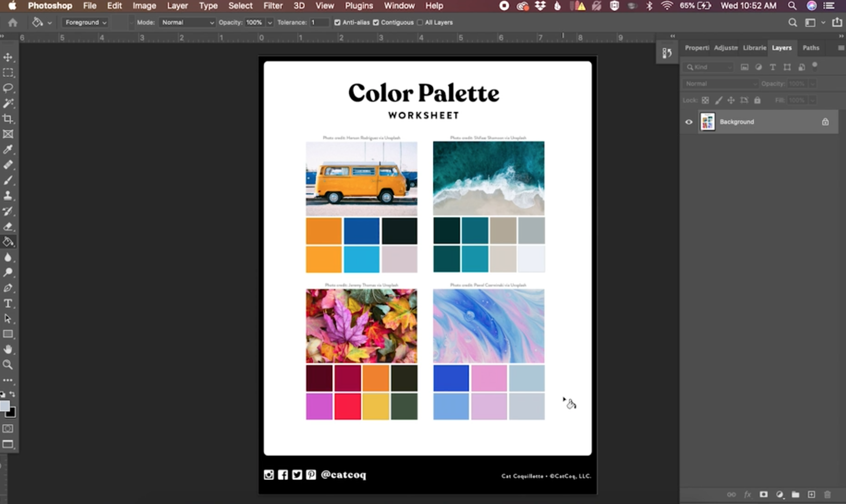Select the Lasso tool
The image size is (846, 504).
8,88
